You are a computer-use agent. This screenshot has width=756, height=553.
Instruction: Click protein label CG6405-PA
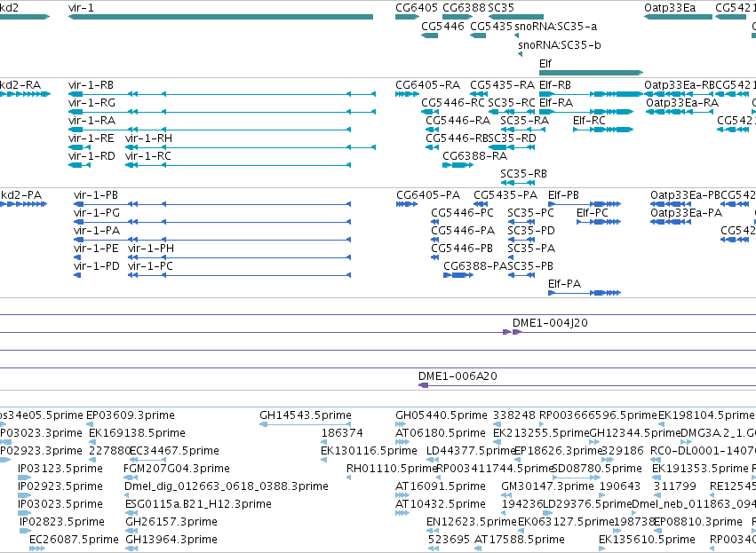pyautogui.click(x=428, y=195)
